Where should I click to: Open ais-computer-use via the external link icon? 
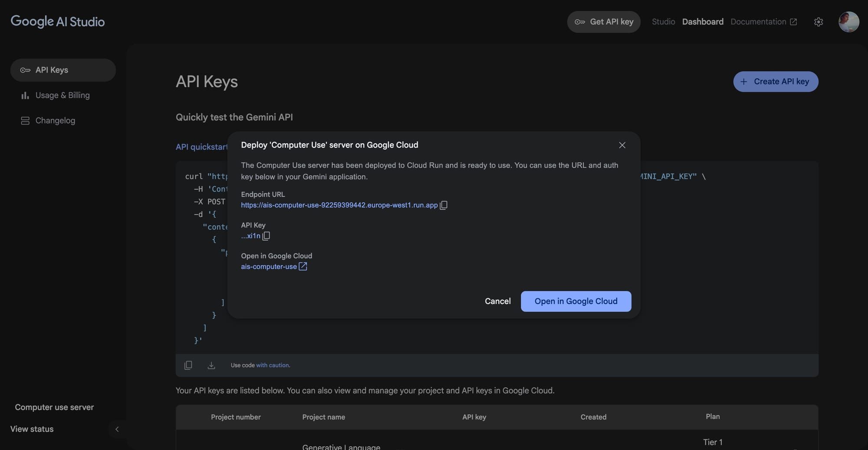tap(302, 266)
